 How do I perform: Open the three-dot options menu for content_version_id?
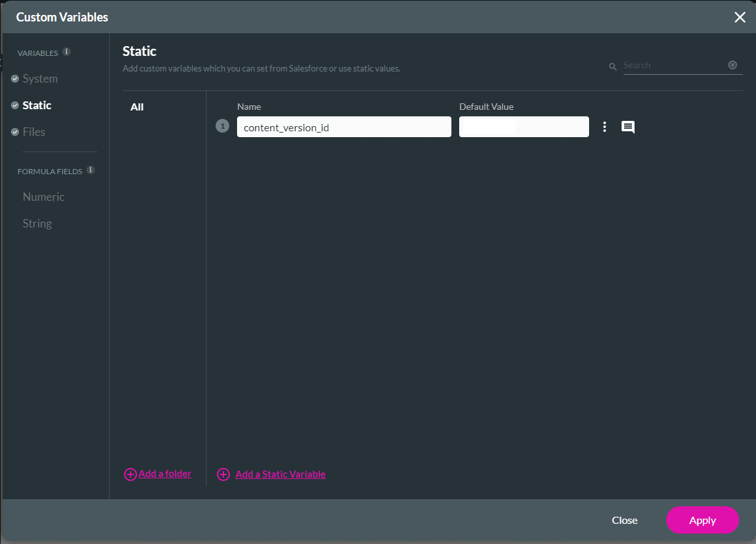tap(605, 127)
